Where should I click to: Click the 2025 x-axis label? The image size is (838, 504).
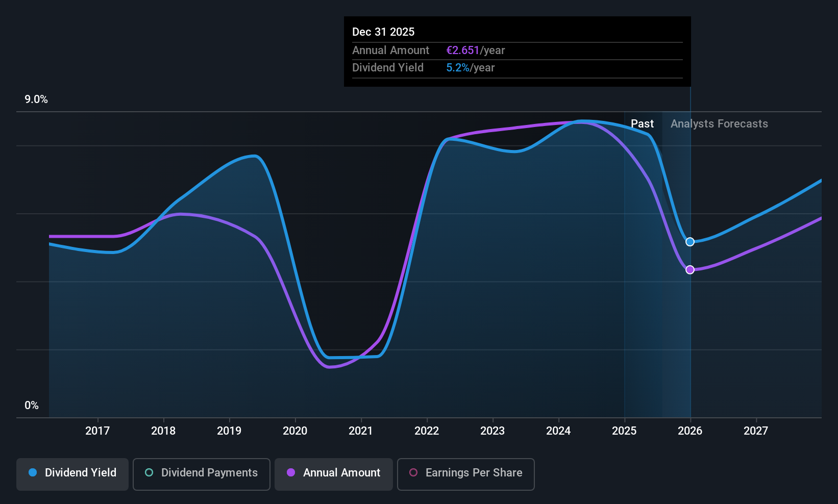coord(624,431)
